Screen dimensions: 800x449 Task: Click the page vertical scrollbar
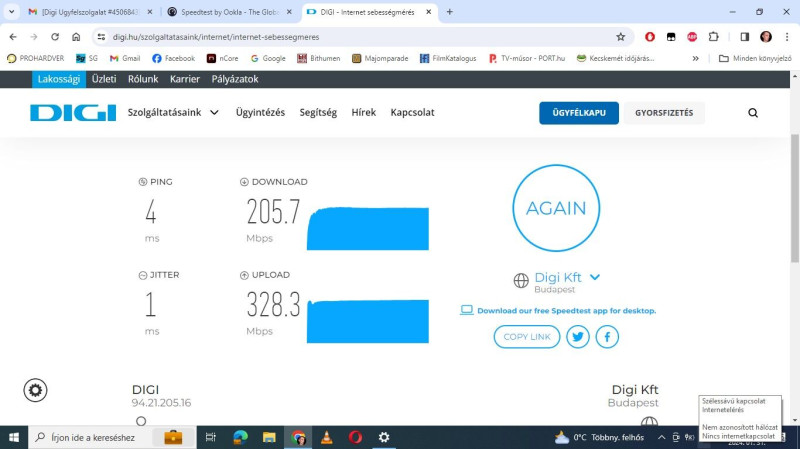click(x=794, y=199)
